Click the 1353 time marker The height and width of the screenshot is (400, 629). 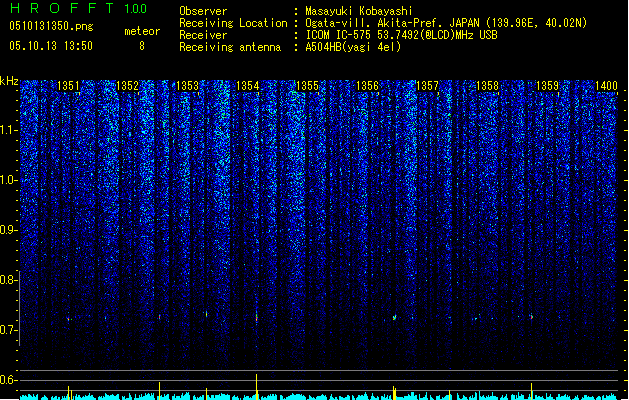(188, 86)
